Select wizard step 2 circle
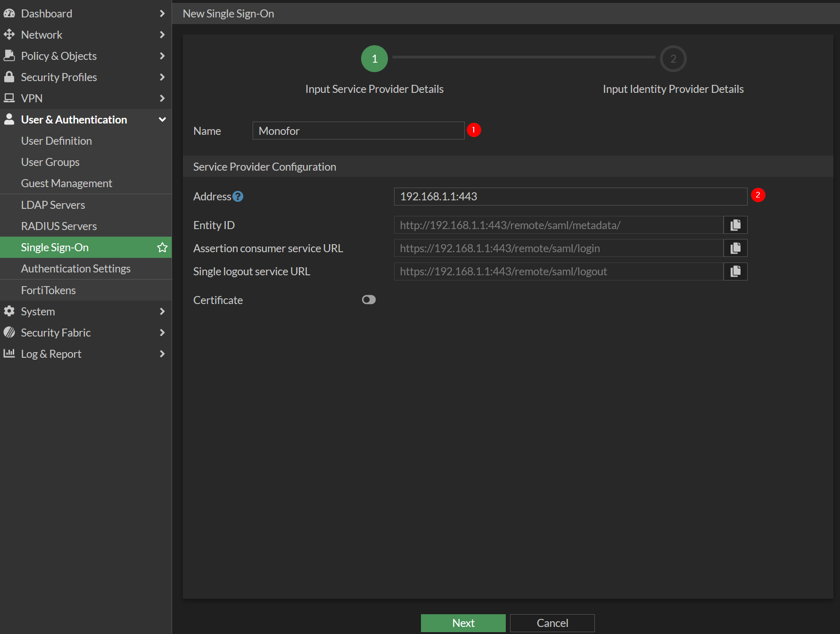The image size is (840, 634). coord(673,59)
